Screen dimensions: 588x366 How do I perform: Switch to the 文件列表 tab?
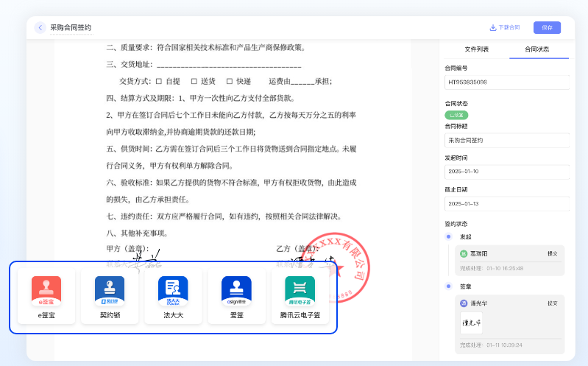[476, 49]
